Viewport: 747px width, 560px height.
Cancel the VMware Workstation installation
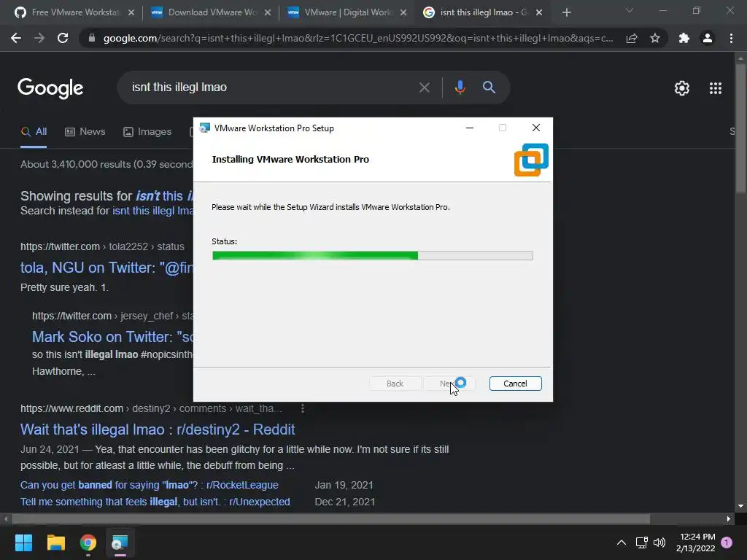point(515,384)
